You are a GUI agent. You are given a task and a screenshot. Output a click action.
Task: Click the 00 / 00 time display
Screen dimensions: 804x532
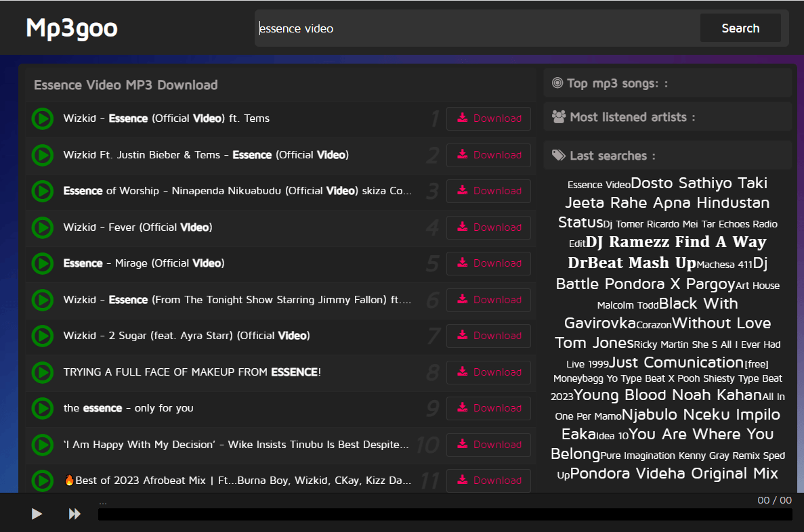pyautogui.click(x=774, y=500)
